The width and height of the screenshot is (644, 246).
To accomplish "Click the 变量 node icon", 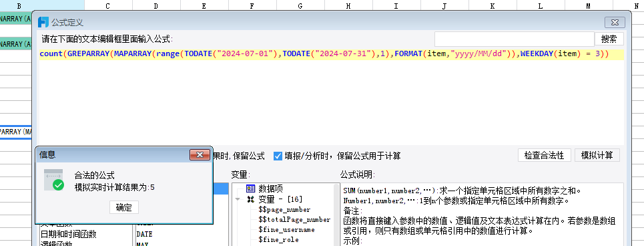I will 250,199.
